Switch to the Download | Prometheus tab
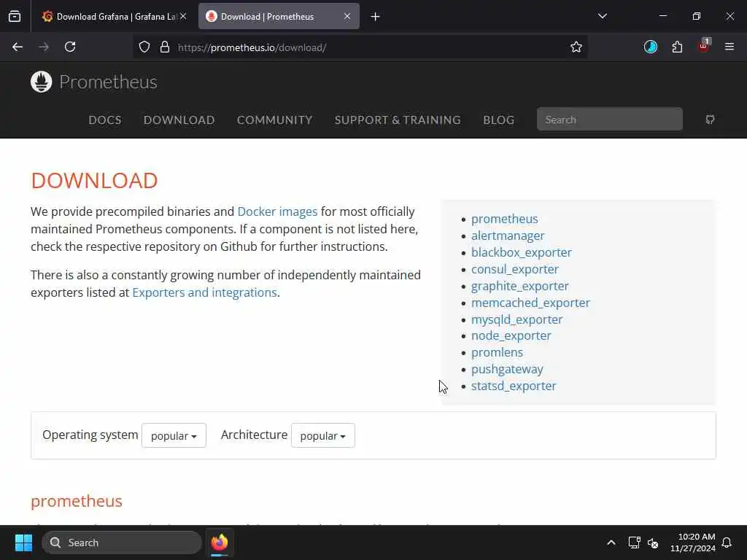This screenshot has height=560, width=747. point(279,16)
